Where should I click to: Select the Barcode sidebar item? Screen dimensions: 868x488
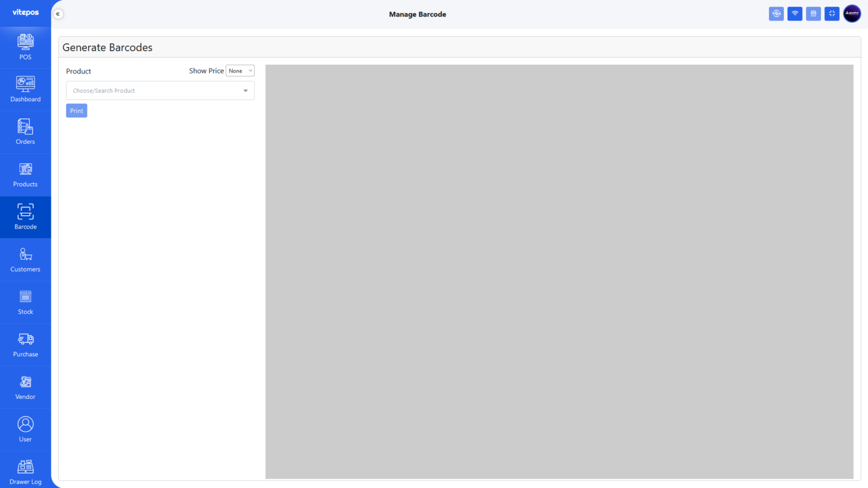click(x=25, y=217)
